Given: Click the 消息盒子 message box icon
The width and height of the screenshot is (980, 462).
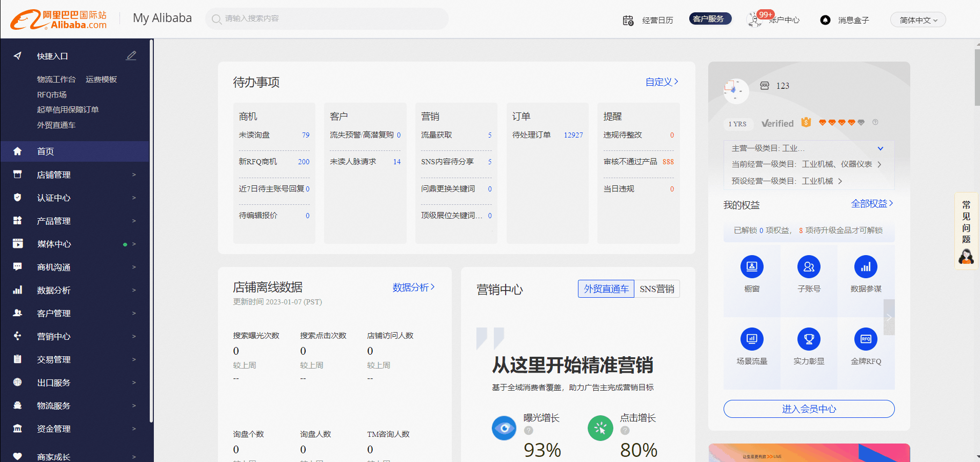Looking at the screenshot, I should 825,20.
